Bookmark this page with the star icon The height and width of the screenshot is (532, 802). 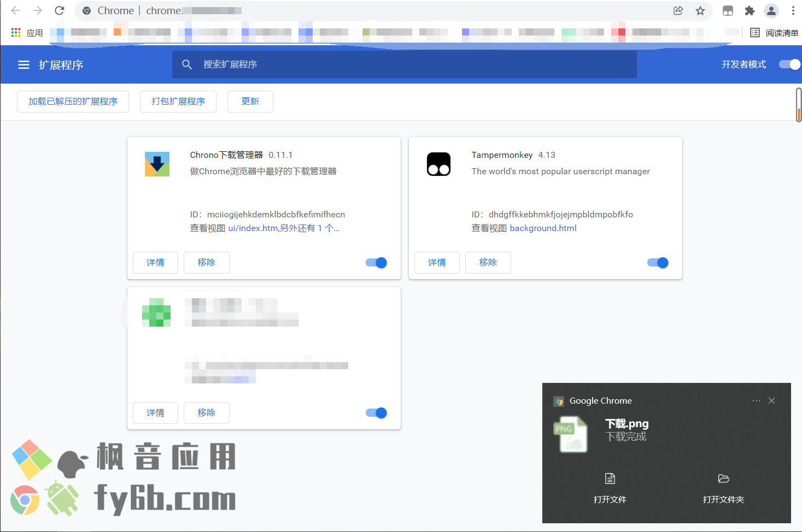point(700,10)
